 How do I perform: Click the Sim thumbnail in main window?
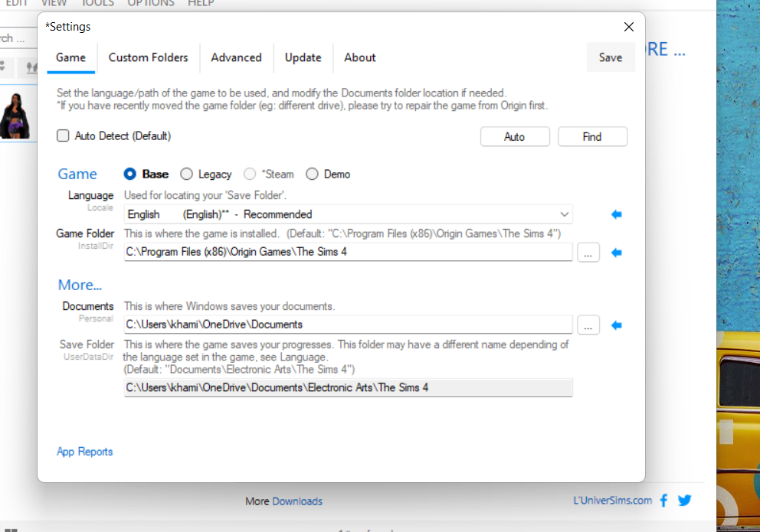pos(15,116)
